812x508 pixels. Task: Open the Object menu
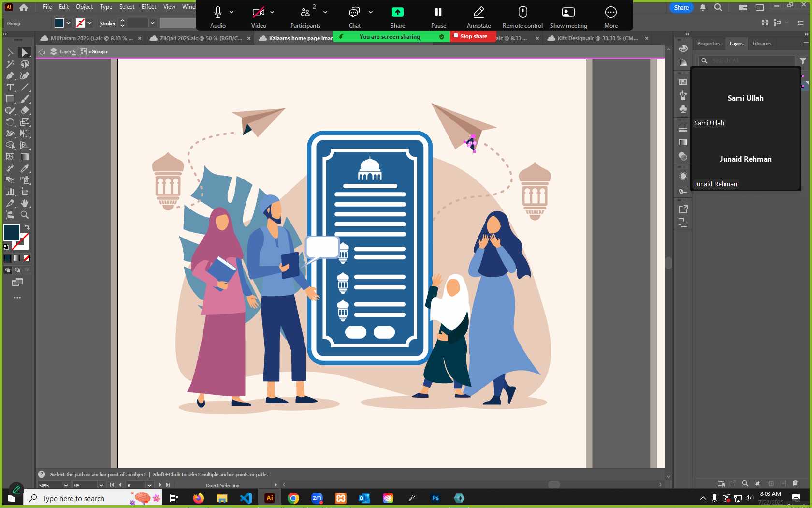[x=84, y=7]
